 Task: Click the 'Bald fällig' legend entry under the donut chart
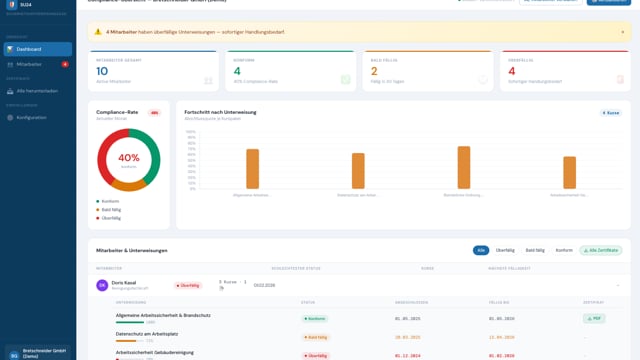tap(109, 210)
